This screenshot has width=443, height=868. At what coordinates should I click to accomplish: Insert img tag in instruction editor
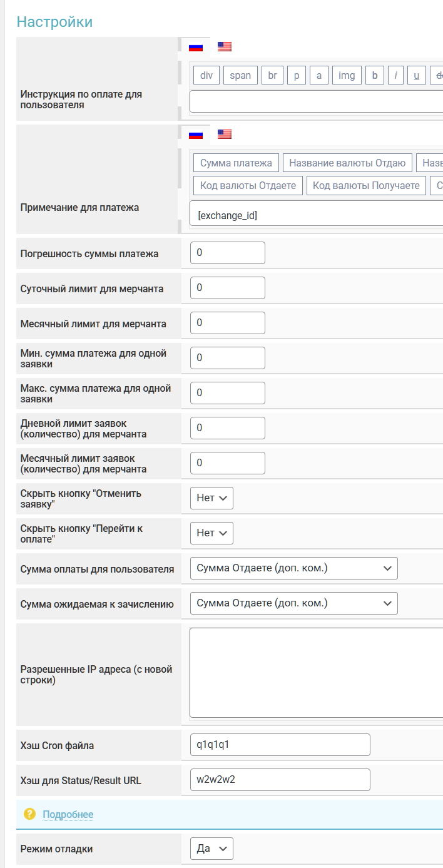(347, 76)
